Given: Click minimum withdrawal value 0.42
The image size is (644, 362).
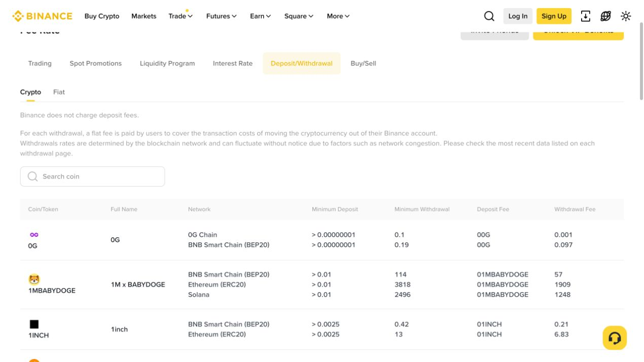Looking at the screenshot, I should (402, 324).
